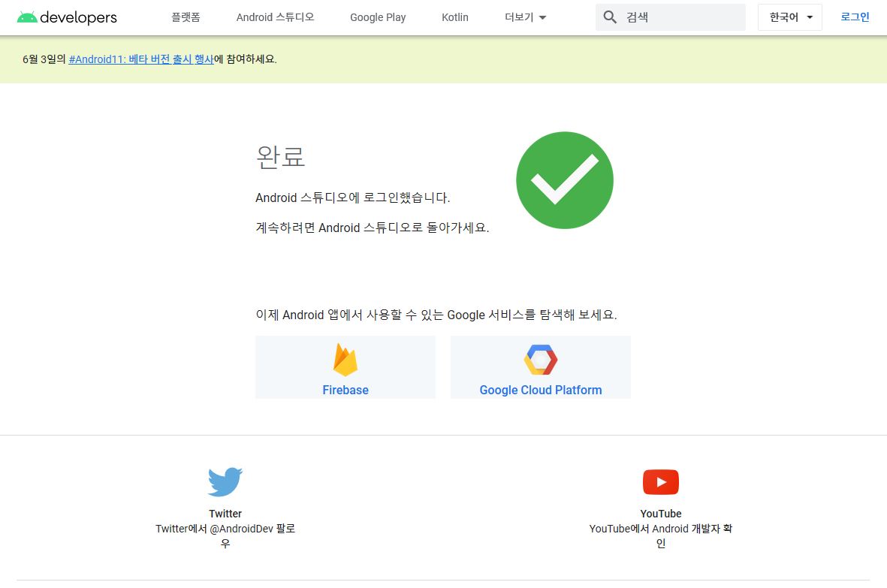The width and height of the screenshot is (887, 588).
Task: Click the Android developers logo
Action: point(67,17)
